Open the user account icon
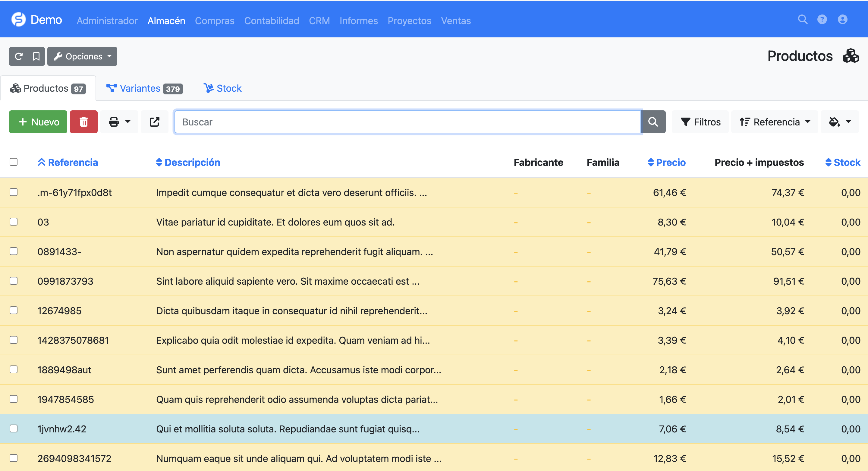The height and width of the screenshot is (471, 868). click(842, 20)
